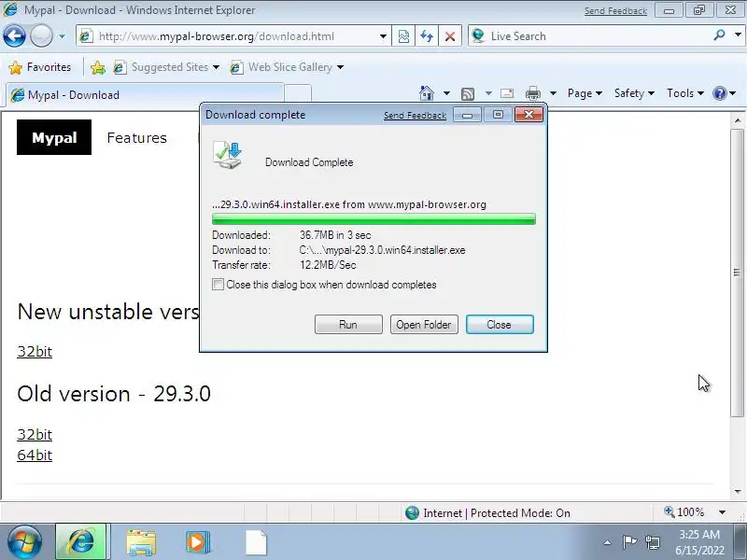Image resolution: width=747 pixels, height=560 pixels.
Task: Click the Home icon in command bar
Action: coord(427,93)
